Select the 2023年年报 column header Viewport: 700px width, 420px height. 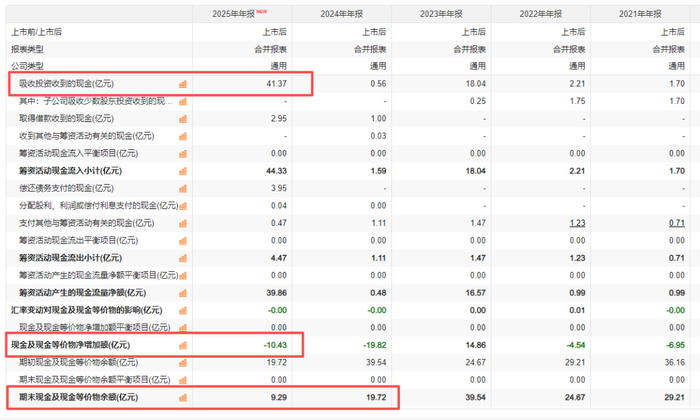coord(441,14)
